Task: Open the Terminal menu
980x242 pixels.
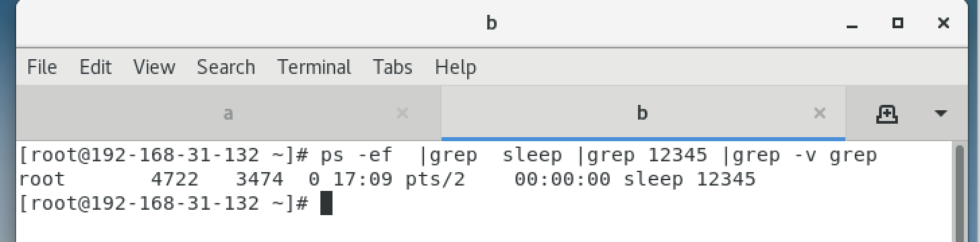Action: coord(314,67)
